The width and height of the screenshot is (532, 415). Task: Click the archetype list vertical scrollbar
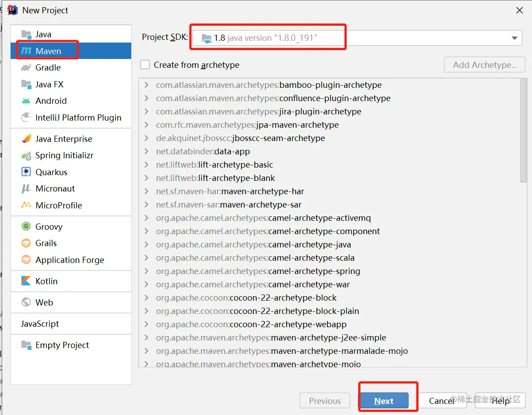point(523,130)
